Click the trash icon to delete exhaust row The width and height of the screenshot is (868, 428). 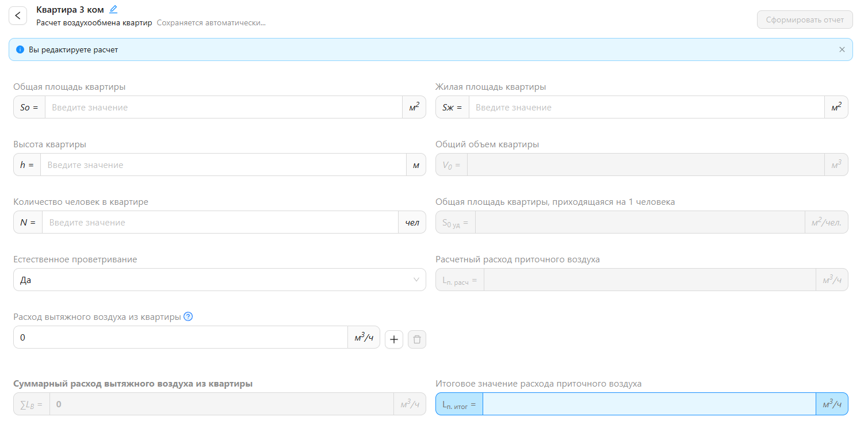416,339
